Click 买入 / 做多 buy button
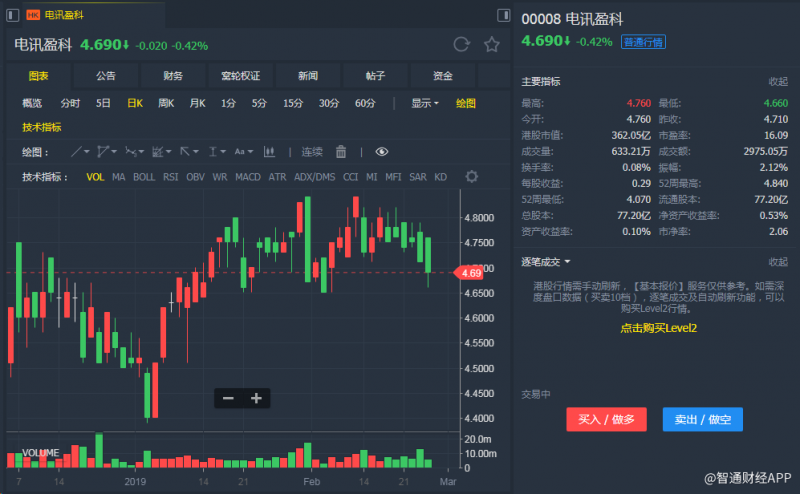Viewport: 800px width, 494px height. (606, 419)
